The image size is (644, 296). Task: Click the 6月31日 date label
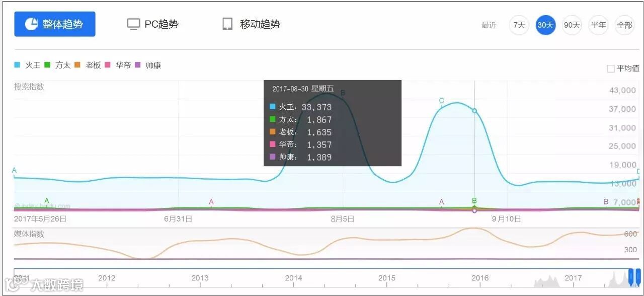178,219
